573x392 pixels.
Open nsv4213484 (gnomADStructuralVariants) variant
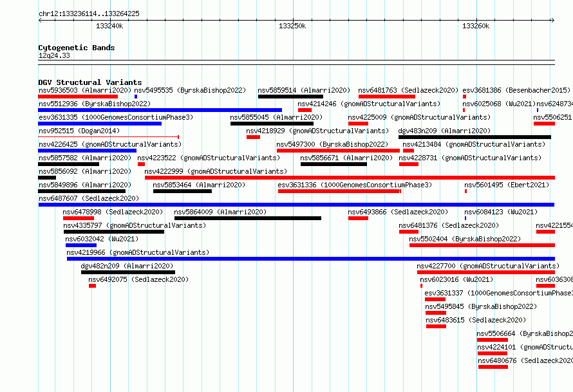474,144
